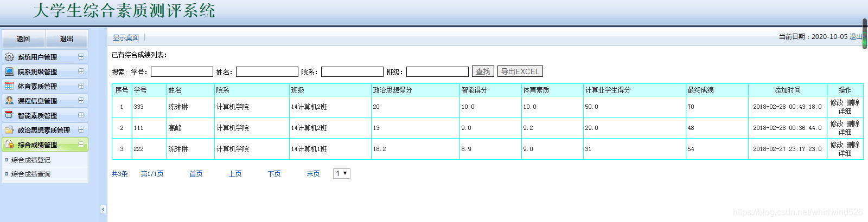Go to 末页 in pagination

pos(313,174)
